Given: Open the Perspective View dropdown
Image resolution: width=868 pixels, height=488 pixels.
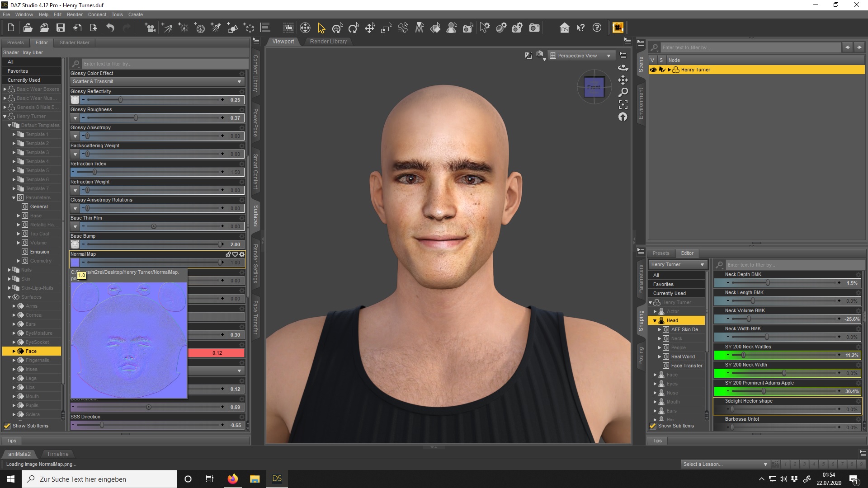Looking at the screenshot, I should 582,56.
